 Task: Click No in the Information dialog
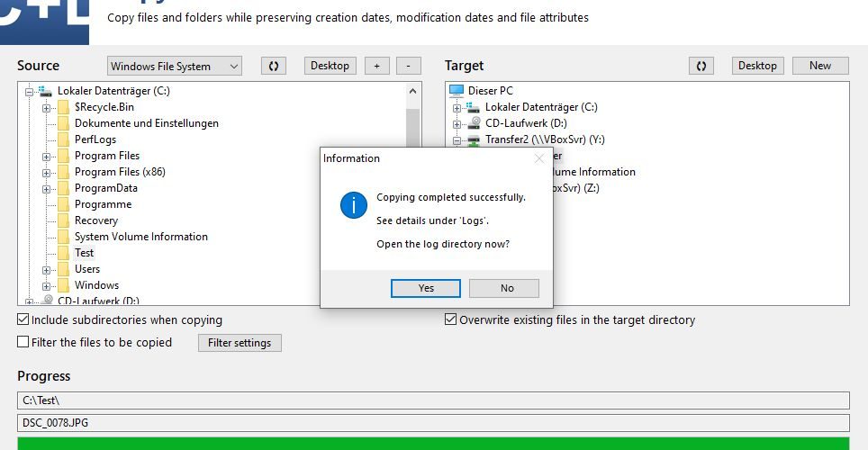pos(504,288)
